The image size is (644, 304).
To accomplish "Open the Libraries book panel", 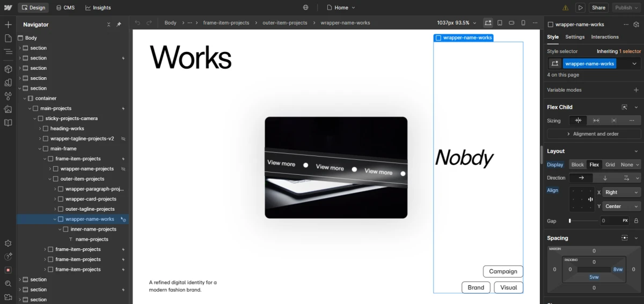I will pyautogui.click(x=8, y=123).
